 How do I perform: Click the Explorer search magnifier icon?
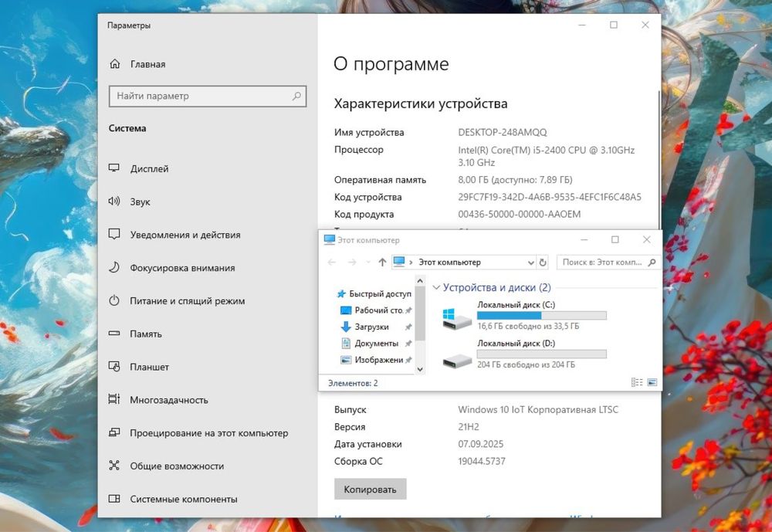[x=652, y=262]
